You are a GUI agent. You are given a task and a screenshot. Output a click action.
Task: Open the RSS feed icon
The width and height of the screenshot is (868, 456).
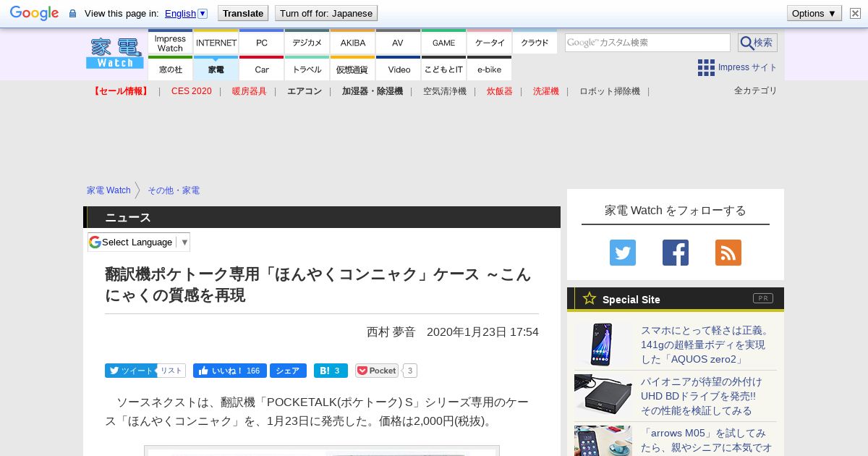(728, 253)
